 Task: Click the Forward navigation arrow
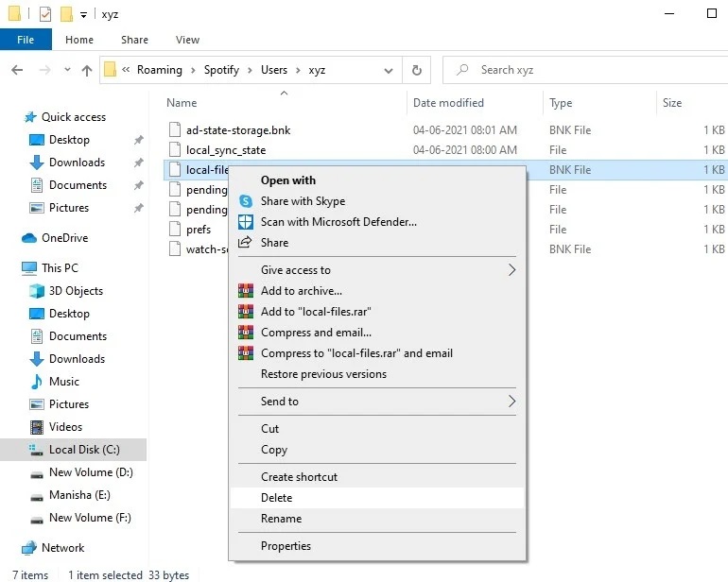coord(45,70)
